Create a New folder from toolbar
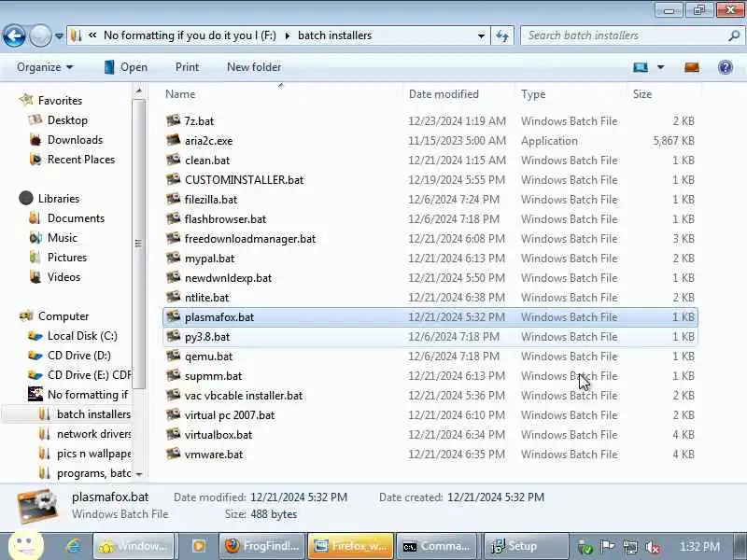The height and width of the screenshot is (560, 747). tap(254, 67)
